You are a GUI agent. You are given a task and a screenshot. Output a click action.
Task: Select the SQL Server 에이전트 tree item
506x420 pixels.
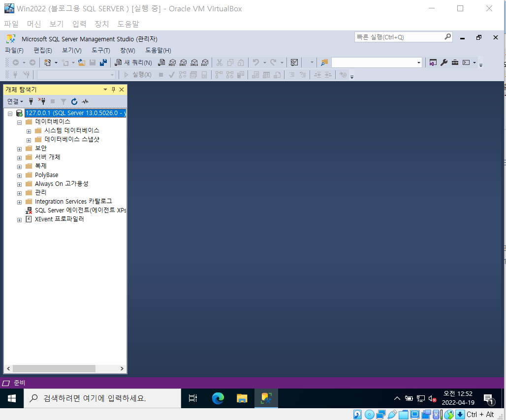pos(80,210)
